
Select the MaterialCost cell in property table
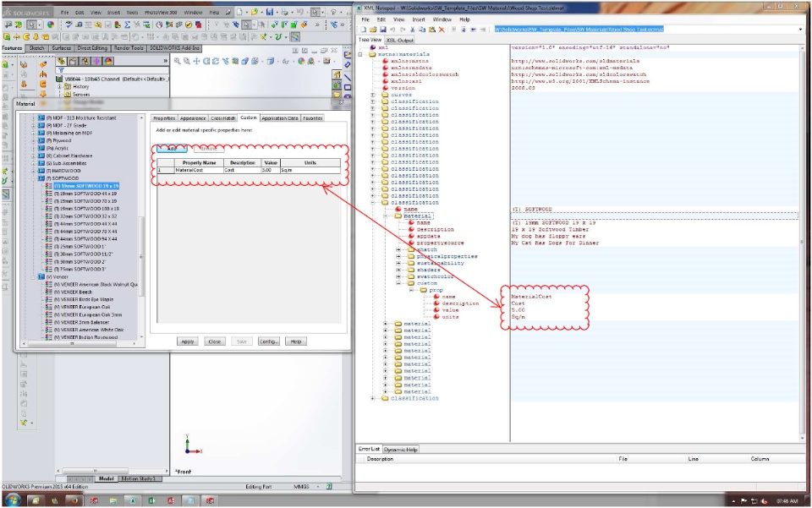click(198, 170)
